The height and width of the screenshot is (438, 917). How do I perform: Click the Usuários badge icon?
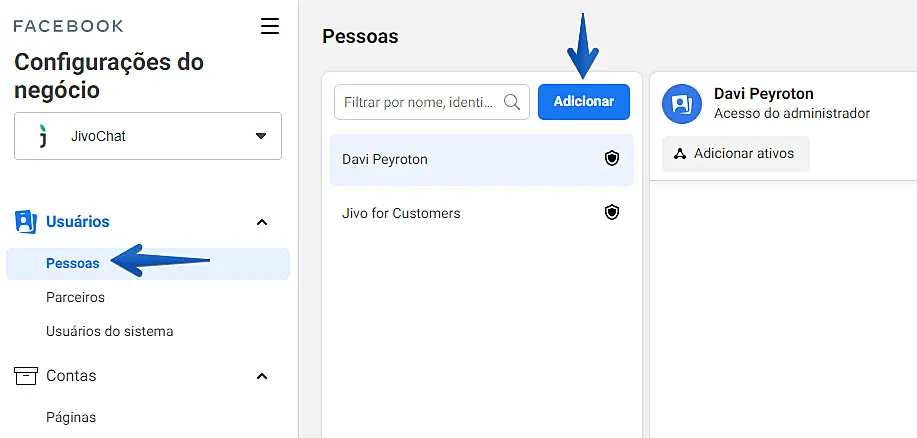(x=26, y=222)
